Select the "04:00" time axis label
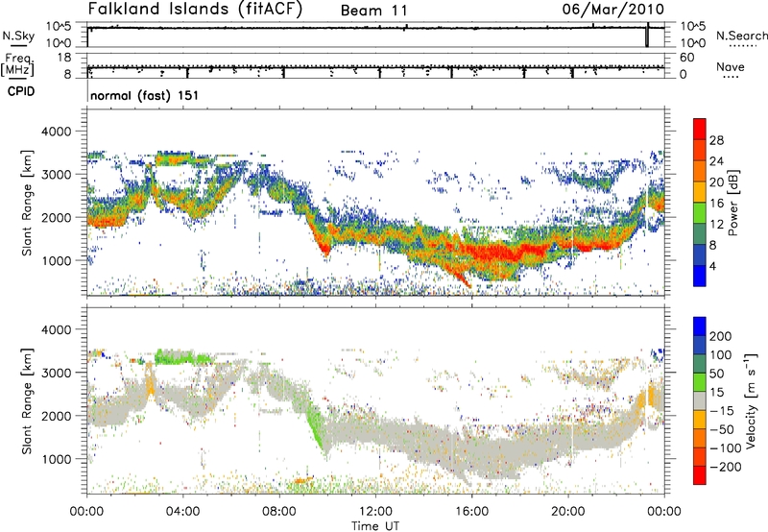768x532 pixels. [x=182, y=512]
